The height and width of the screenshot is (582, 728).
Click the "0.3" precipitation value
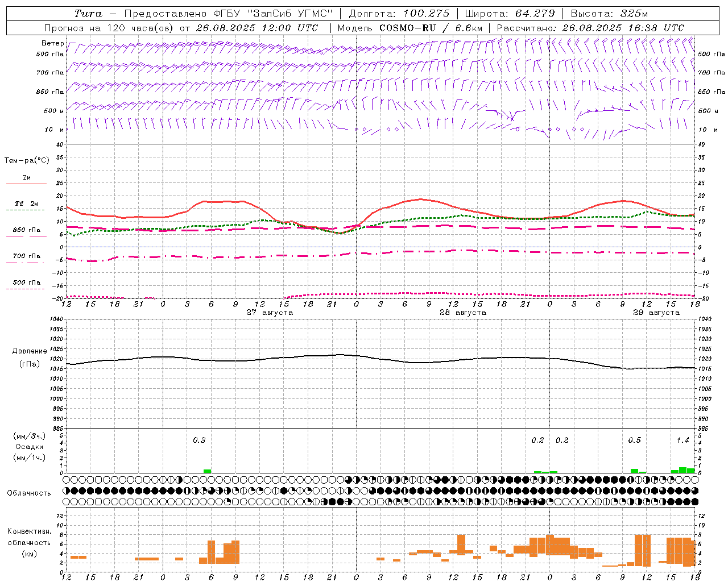199,440
